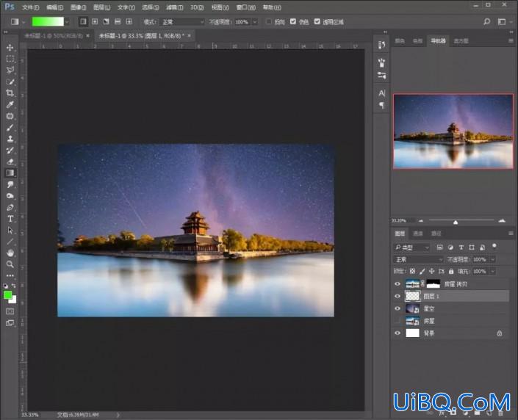This screenshot has width=518, height=420.
Task: Lock all layer attributes with the padlock
Action: (x=451, y=272)
